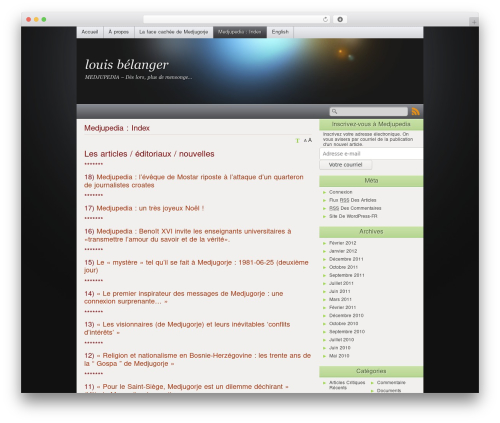Click Flux RSS Des Articles link

coord(353,200)
